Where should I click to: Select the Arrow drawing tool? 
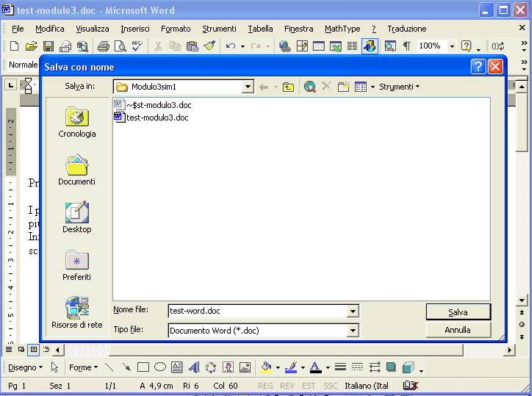126,367
